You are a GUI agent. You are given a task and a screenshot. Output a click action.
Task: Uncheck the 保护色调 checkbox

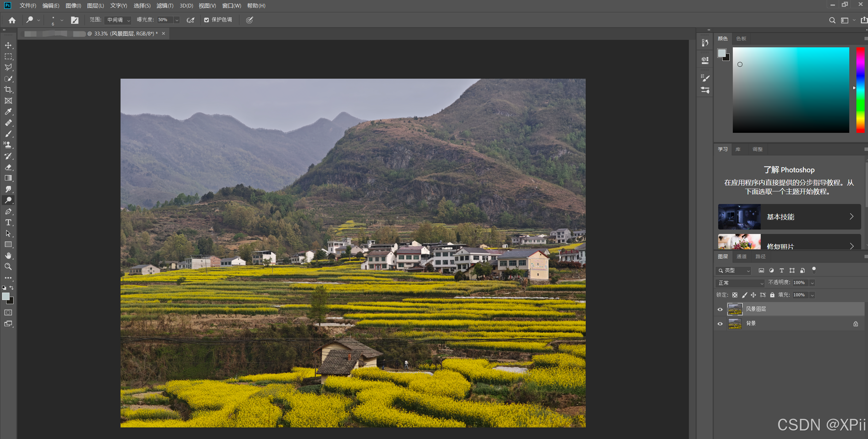point(206,20)
